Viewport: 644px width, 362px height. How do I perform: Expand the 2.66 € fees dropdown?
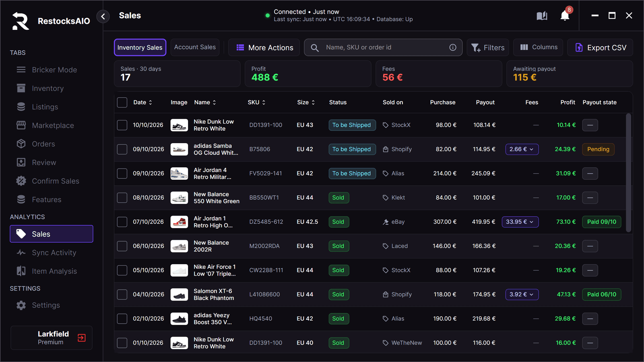tap(522, 149)
